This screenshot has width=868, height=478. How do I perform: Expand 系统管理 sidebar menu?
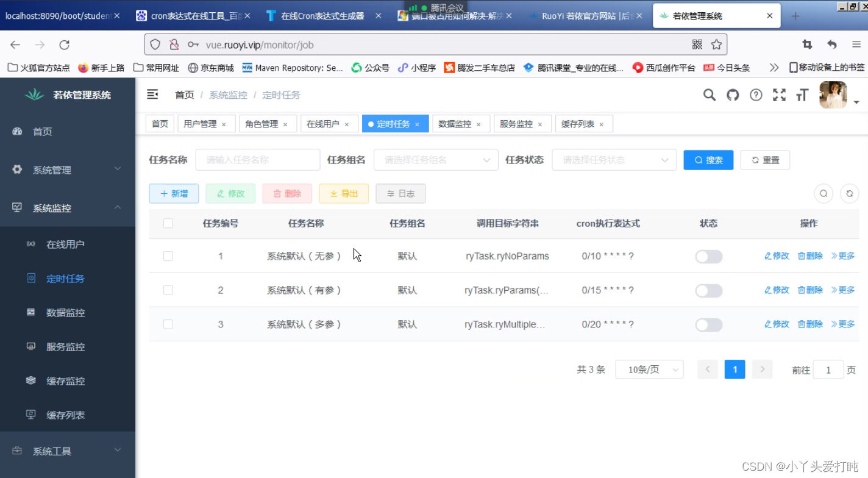tap(68, 169)
